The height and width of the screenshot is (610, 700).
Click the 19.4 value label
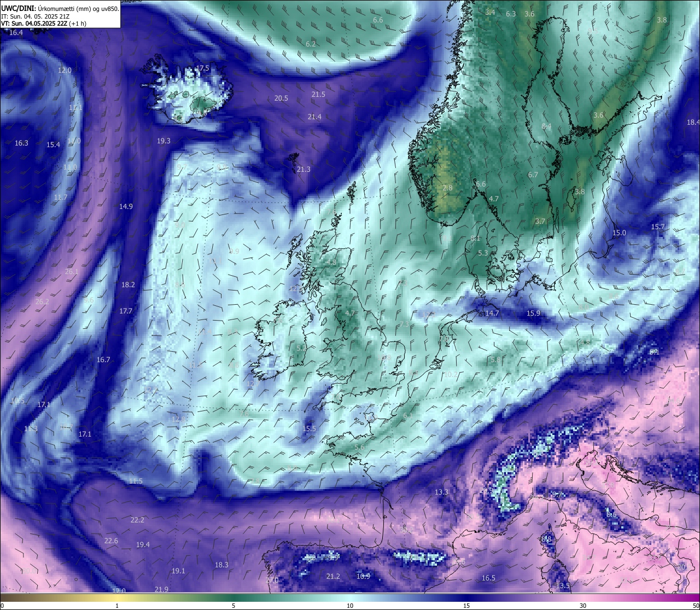[x=143, y=545]
